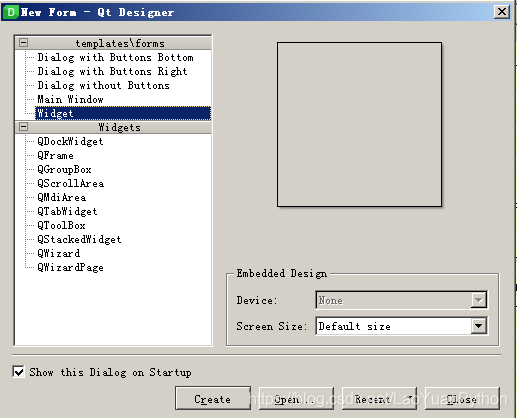Image resolution: width=517 pixels, height=418 pixels.
Task: Choose QFrame widget
Action: 55,155
